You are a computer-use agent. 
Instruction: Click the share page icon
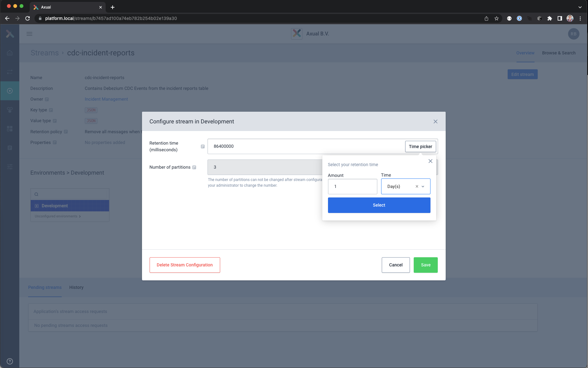486,18
